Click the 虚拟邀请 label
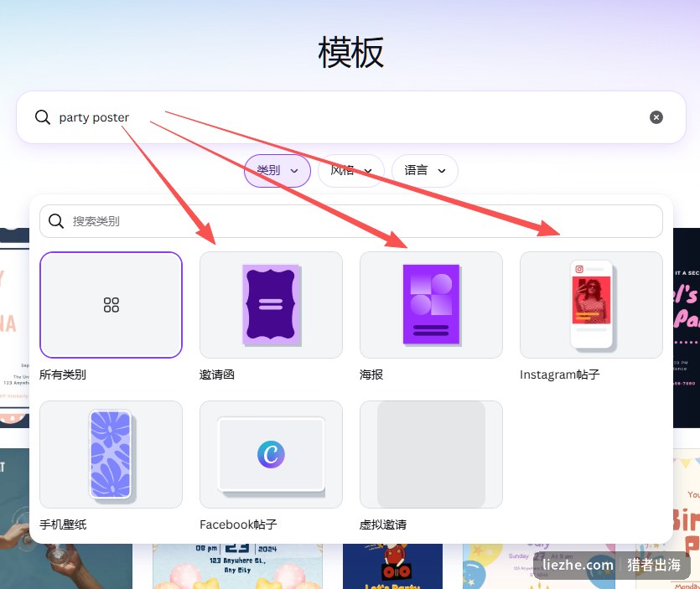The height and width of the screenshot is (589, 700). point(383,524)
